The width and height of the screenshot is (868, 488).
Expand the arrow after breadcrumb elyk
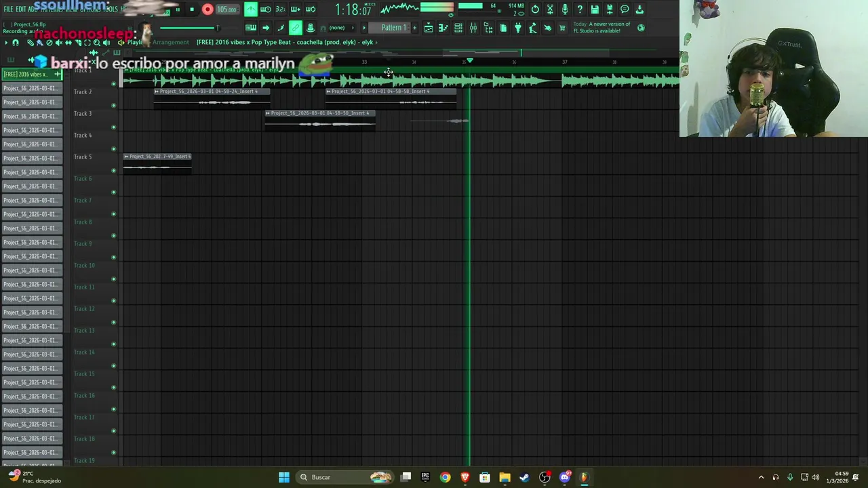[x=377, y=42]
